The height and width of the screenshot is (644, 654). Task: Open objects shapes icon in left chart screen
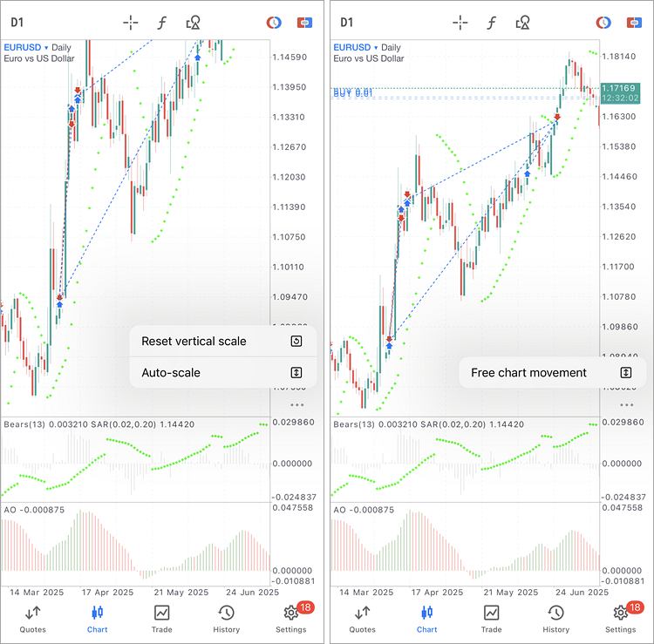click(194, 23)
